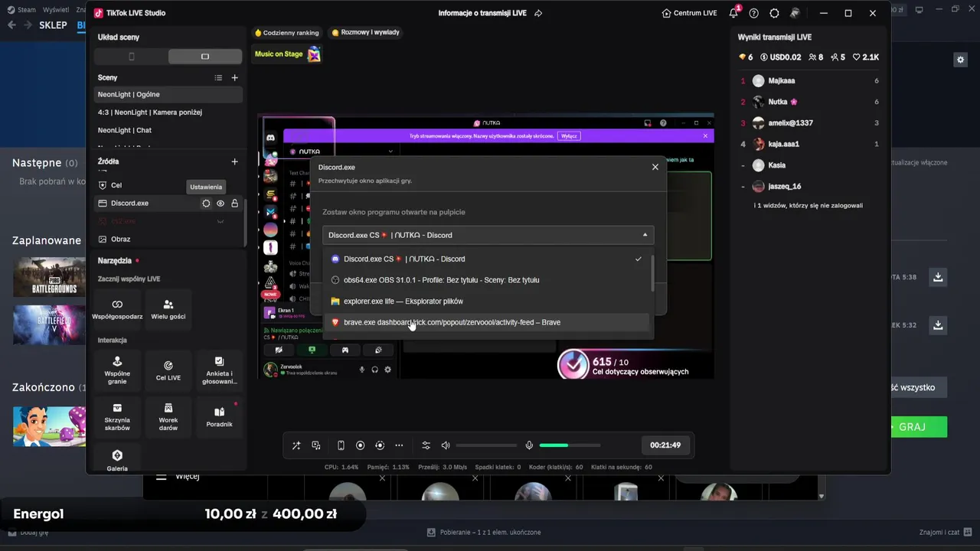Open the window selection dropdown showing Discord.exe CS
The width and height of the screenshot is (980, 551).
click(488, 235)
